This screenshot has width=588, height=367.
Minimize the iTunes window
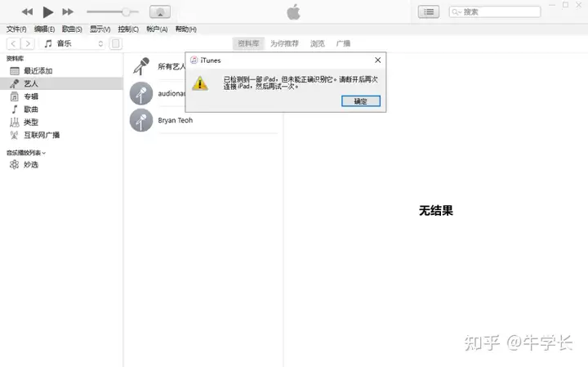tap(551, 5)
